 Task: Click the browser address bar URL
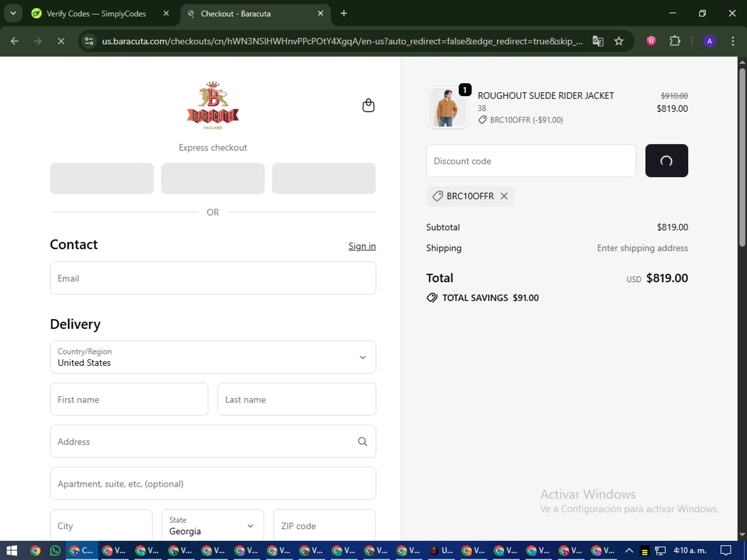pos(342,41)
